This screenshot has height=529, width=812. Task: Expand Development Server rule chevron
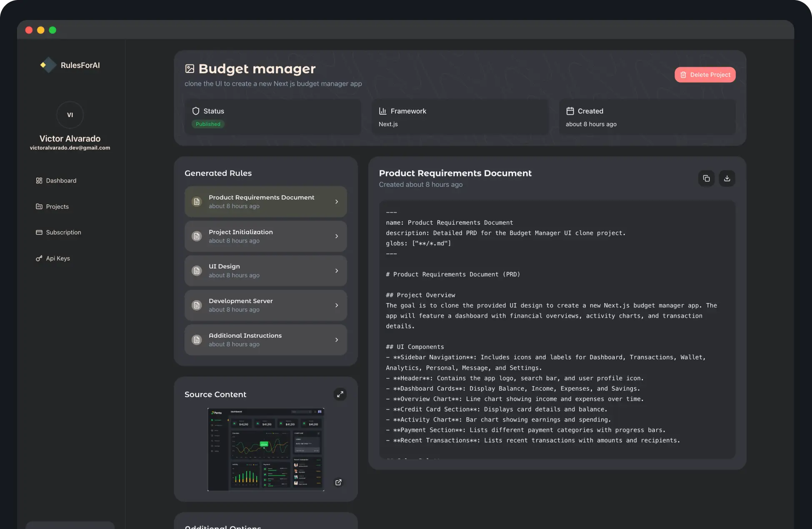tap(337, 305)
